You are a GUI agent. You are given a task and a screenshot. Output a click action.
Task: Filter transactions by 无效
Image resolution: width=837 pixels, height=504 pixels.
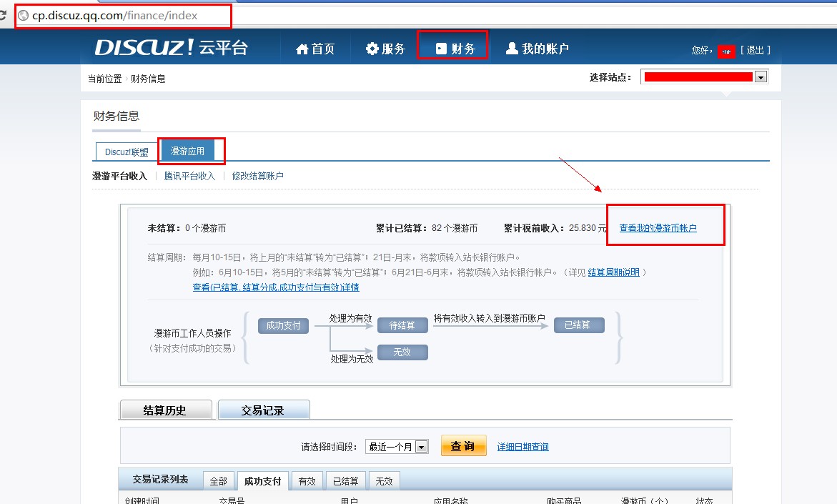point(384,481)
